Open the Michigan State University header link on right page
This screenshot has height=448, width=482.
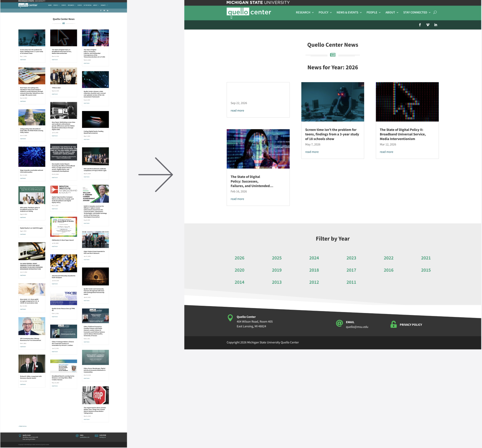tap(258, 3)
